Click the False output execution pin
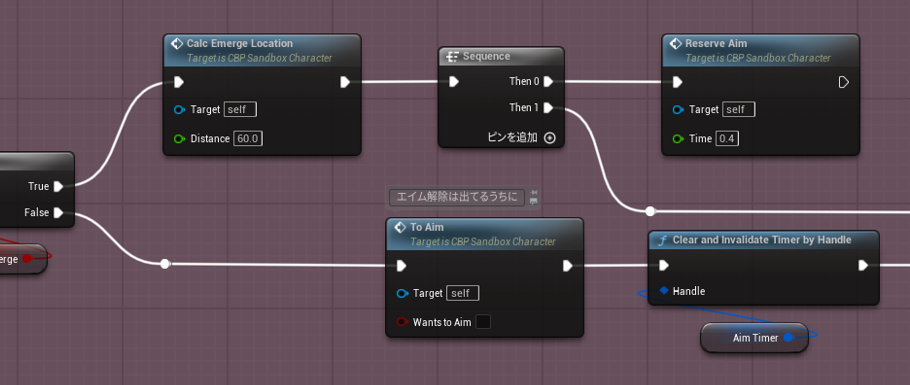910x385 pixels. 58,213
